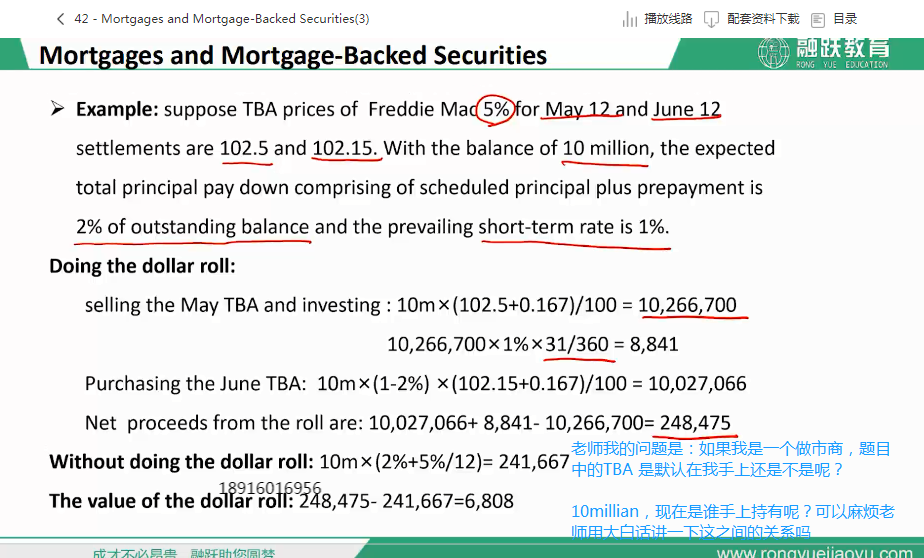Viewport: 924px width, 558px height.
Task: Click 'The value of the dollar roll:' text
Action: click(170, 501)
